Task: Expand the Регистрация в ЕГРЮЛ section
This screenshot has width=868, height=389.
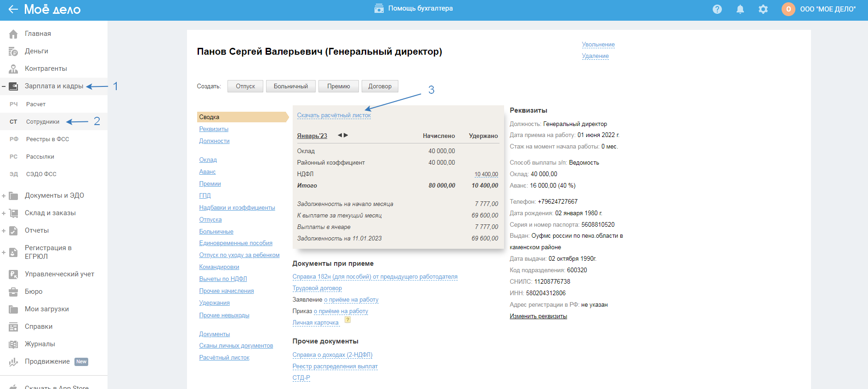Action: pyautogui.click(x=4, y=252)
